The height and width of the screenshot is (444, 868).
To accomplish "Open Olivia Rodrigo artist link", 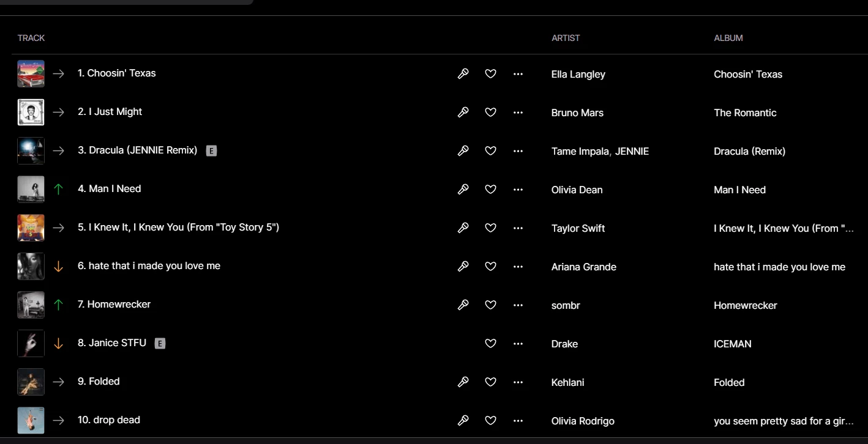I will click(583, 421).
